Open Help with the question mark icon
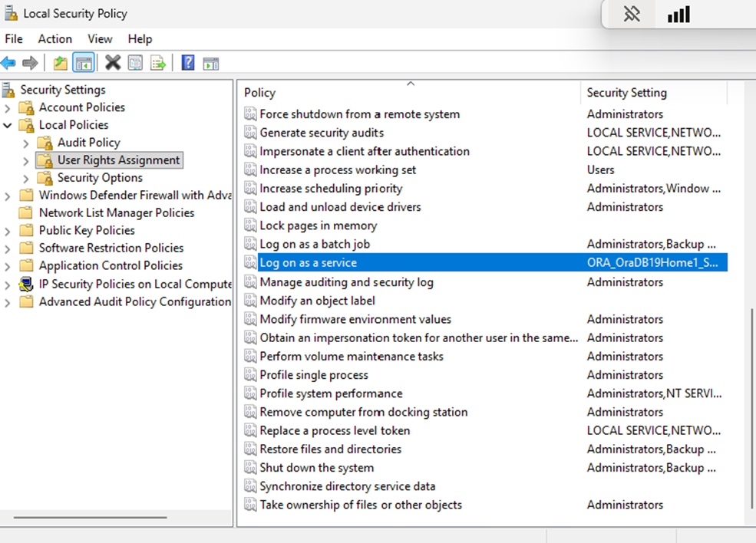The image size is (756, 543). pos(188,63)
